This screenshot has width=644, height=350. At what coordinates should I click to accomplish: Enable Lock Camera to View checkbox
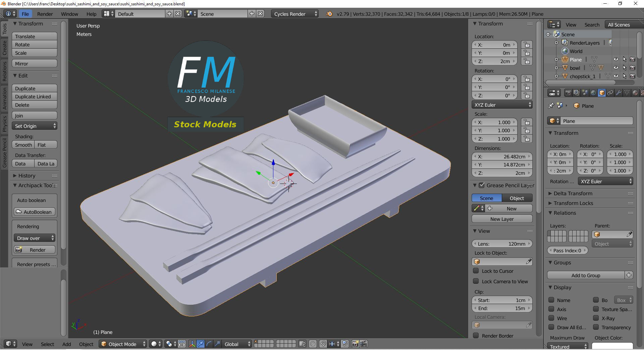click(476, 281)
